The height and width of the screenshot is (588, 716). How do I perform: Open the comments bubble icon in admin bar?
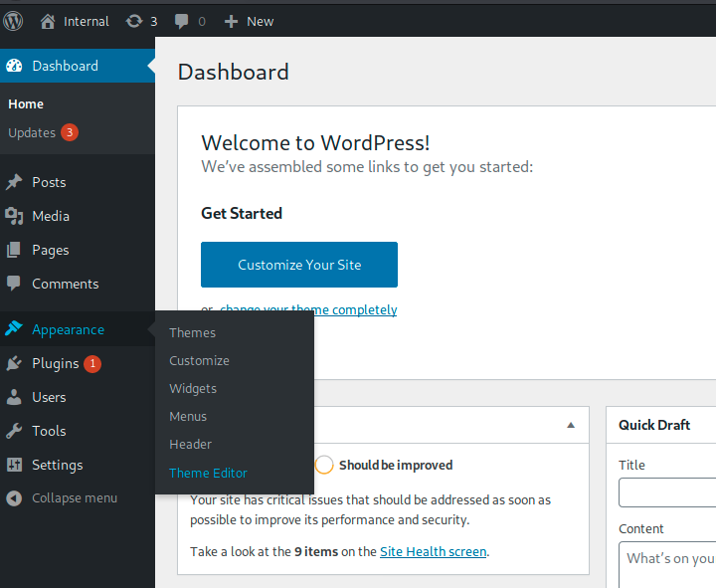click(x=181, y=22)
